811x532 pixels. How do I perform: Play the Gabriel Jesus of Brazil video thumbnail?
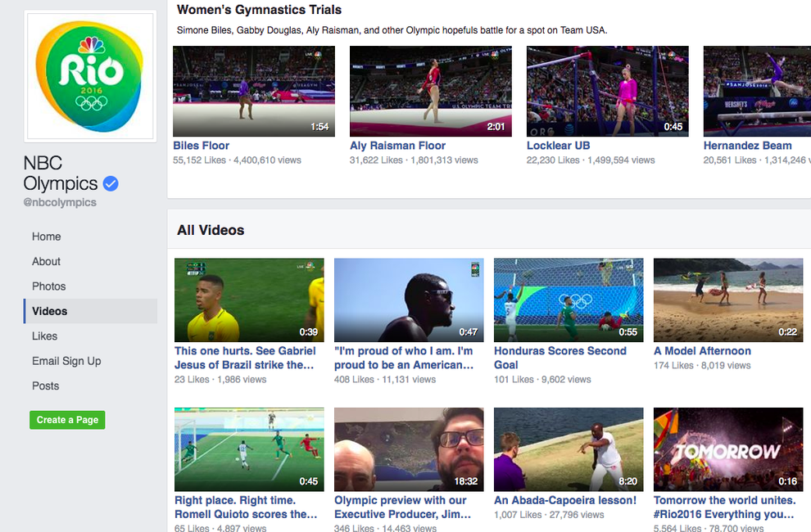tap(249, 300)
